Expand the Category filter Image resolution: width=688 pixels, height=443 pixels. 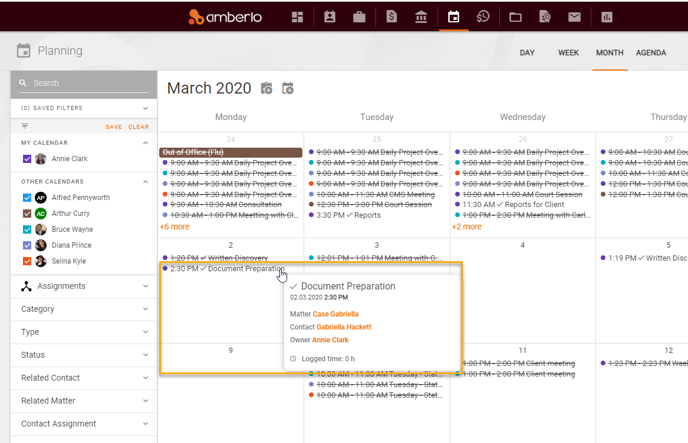click(145, 309)
